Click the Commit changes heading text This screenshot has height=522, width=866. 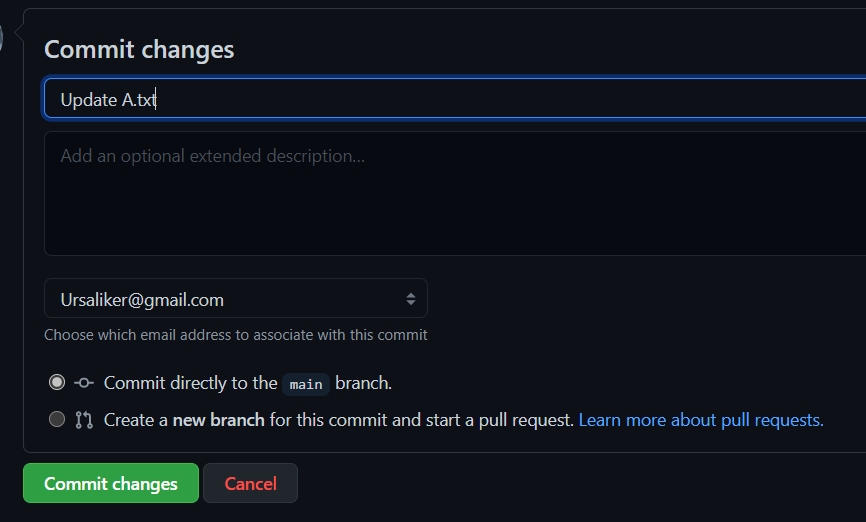click(139, 49)
